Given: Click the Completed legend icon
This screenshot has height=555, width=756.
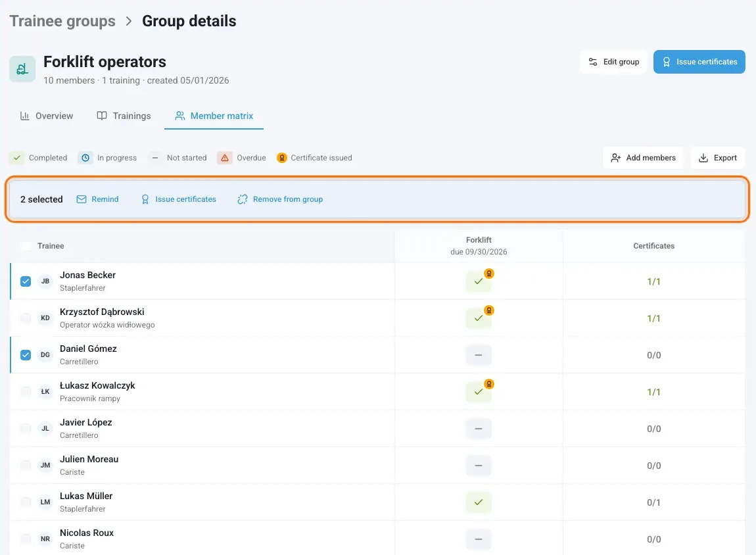Looking at the screenshot, I should 17,158.
